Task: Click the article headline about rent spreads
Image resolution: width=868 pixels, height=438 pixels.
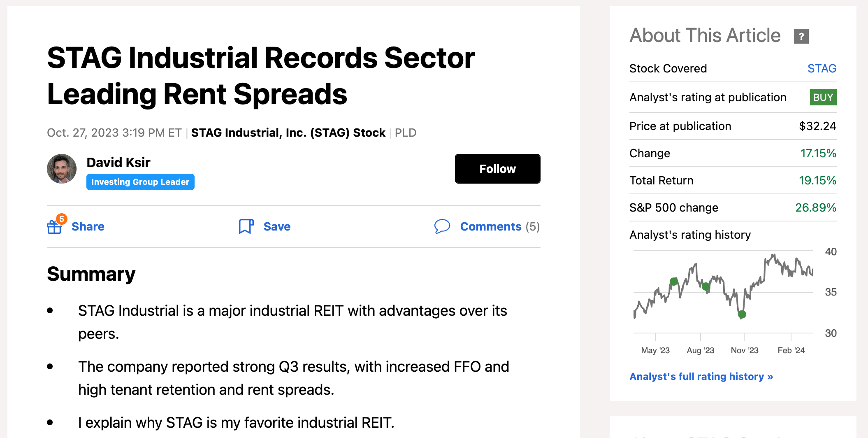Action: (261, 76)
